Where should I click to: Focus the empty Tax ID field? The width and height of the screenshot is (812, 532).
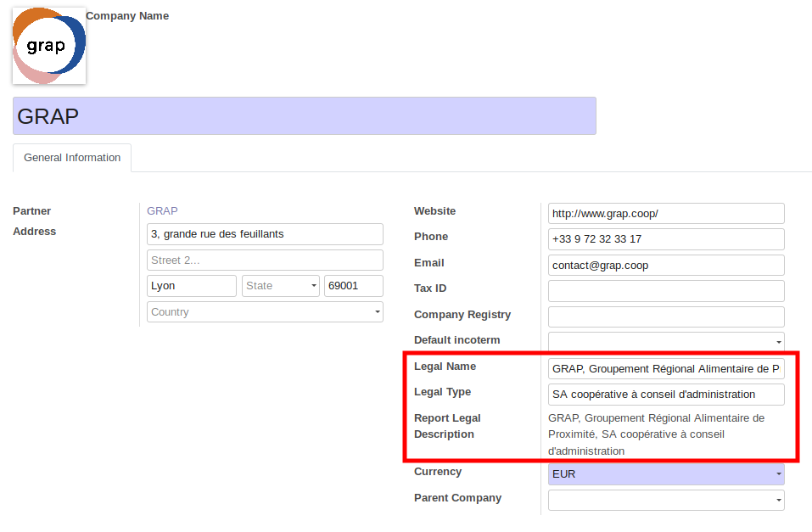click(x=666, y=291)
